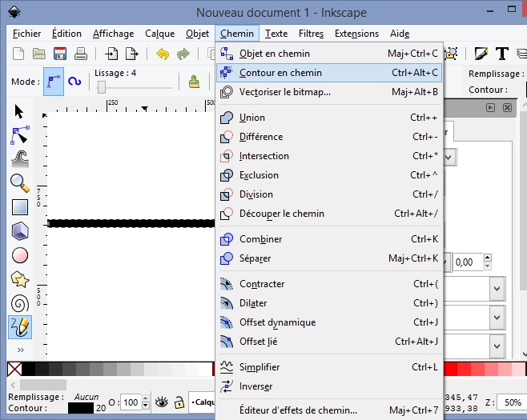The width and height of the screenshot is (527, 420).
Task: Click the Export icon
Action: 131,54
